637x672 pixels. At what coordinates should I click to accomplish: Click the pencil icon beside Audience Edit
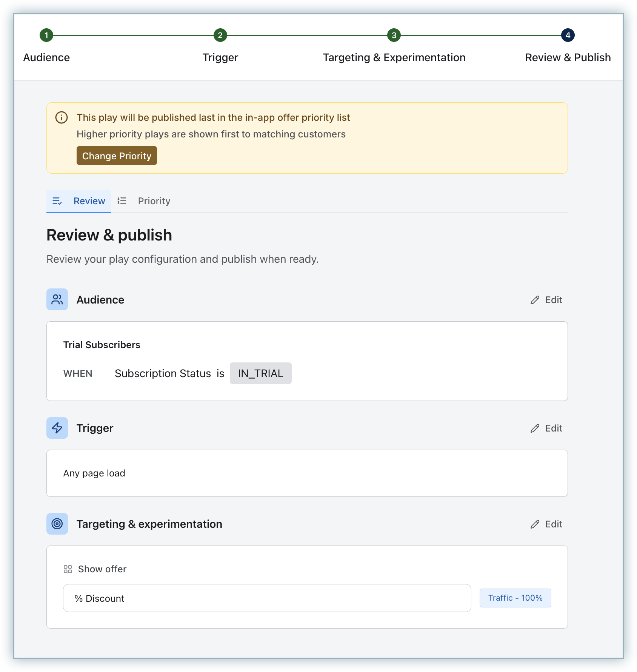535,300
